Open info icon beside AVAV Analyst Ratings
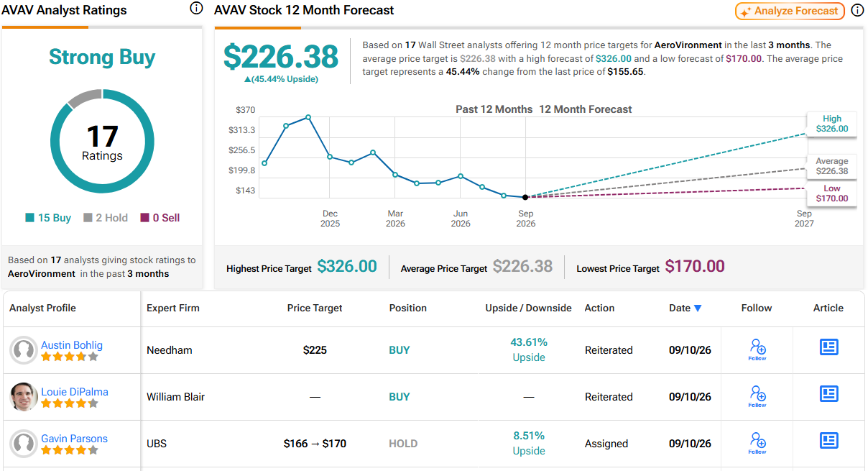This screenshot has height=471, width=868. coord(196,9)
